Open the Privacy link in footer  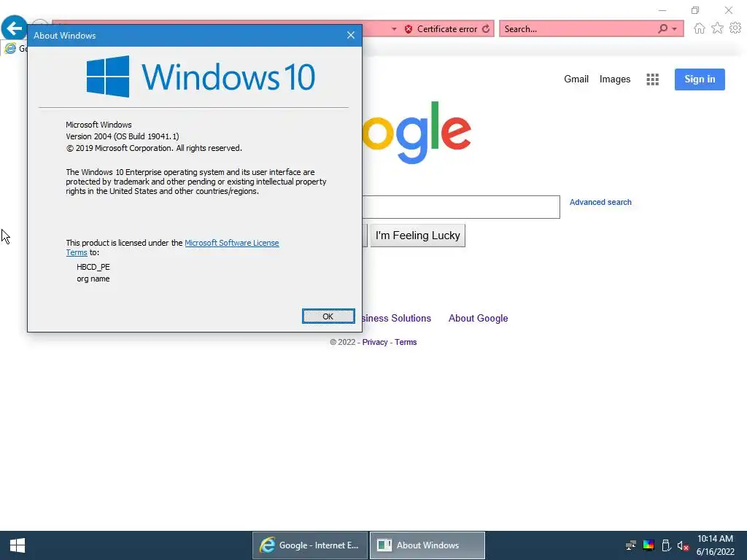point(374,342)
